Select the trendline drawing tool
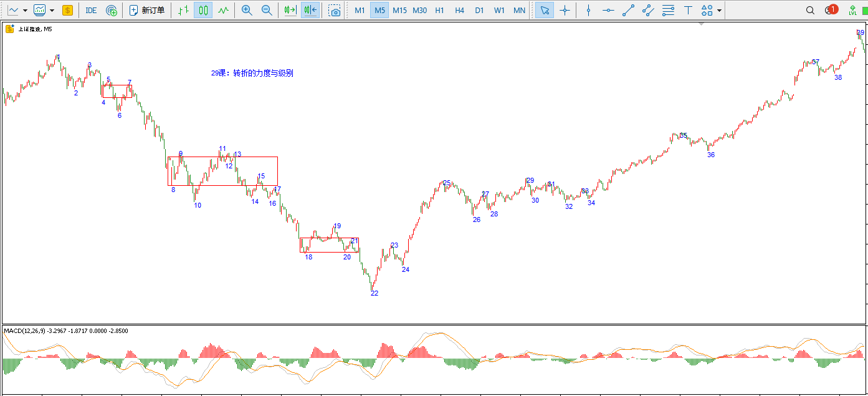 coord(628,10)
